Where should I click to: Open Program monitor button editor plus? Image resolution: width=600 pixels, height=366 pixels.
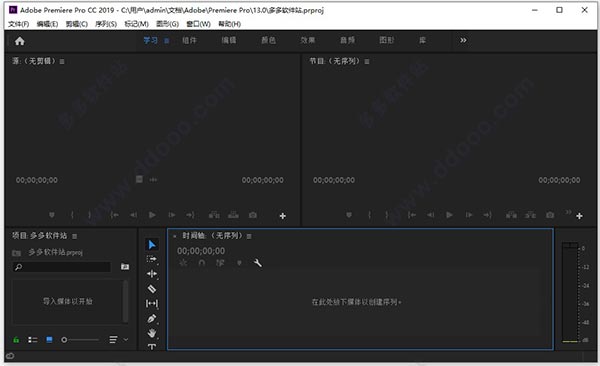(x=579, y=216)
